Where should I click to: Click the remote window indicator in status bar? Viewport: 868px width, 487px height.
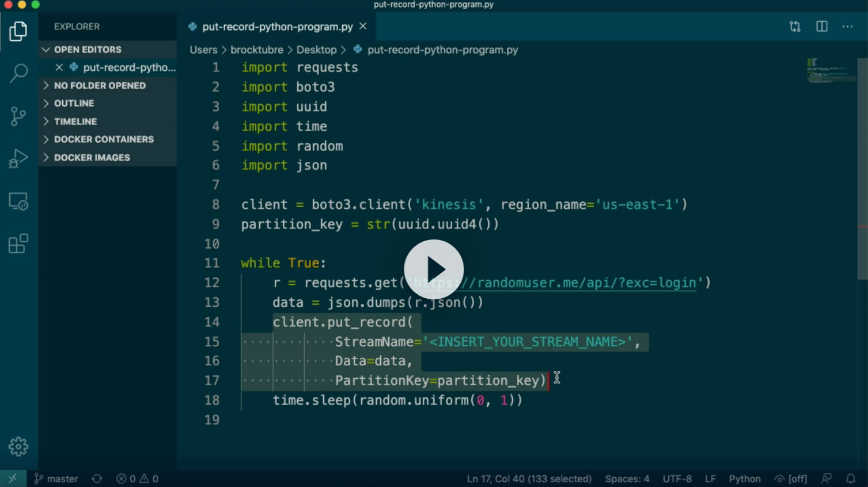click(x=13, y=478)
